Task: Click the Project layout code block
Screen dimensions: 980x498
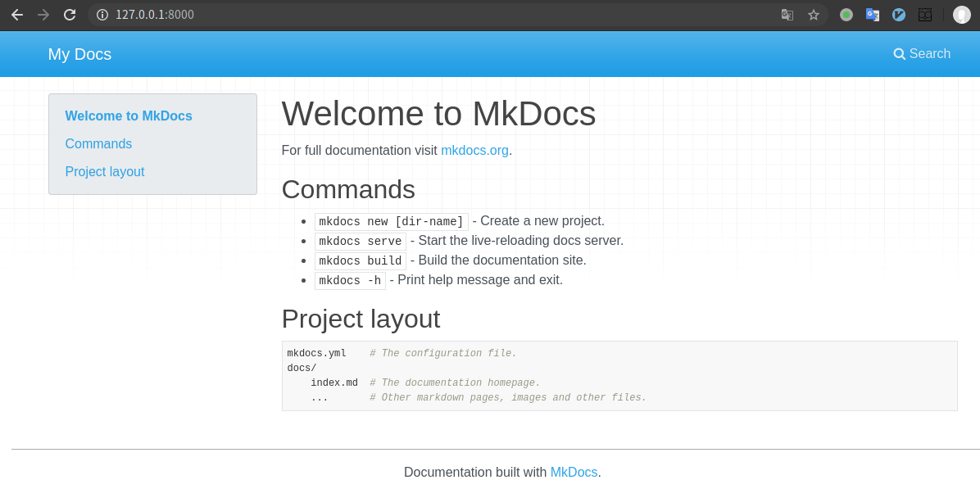Action: click(x=619, y=376)
